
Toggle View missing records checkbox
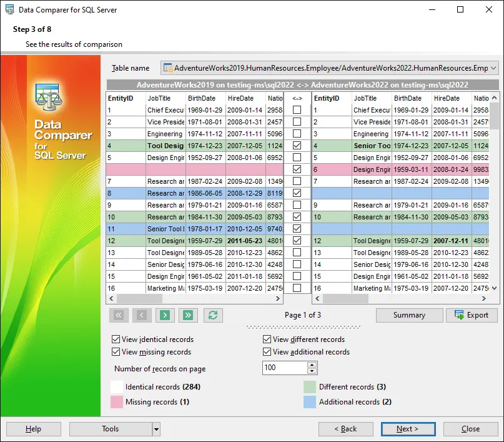tap(116, 352)
